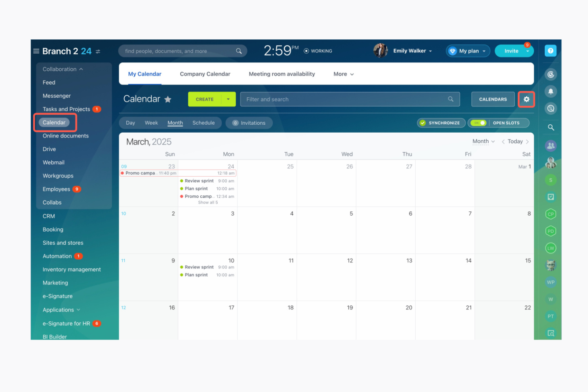
Task: Open calendar settings gear icon
Action: (x=526, y=99)
